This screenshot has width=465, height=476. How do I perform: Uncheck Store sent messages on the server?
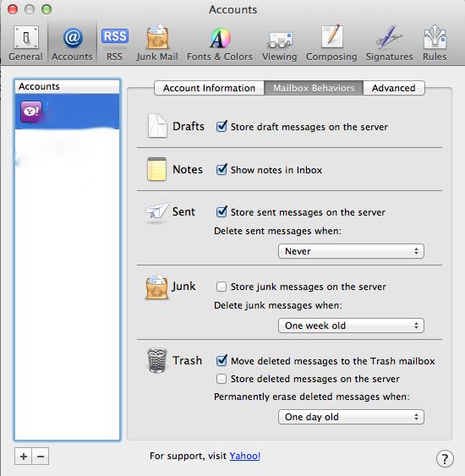coord(222,211)
